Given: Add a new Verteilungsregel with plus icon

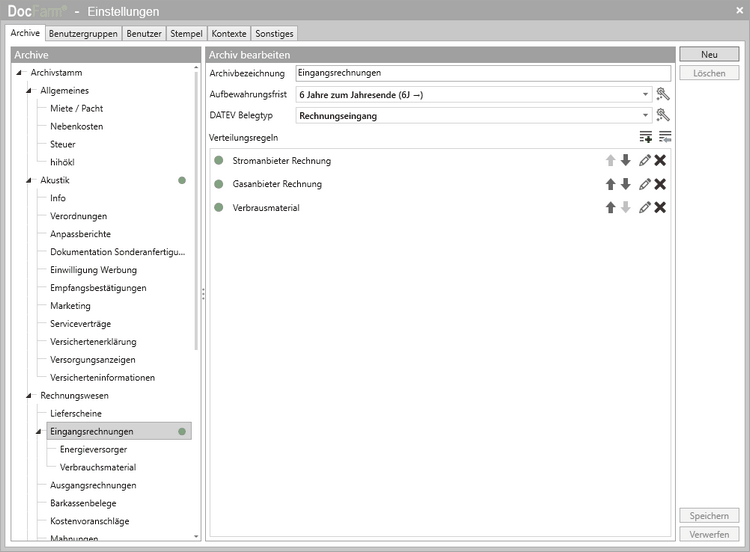Looking at the screenshot, I should pos(646,137).
